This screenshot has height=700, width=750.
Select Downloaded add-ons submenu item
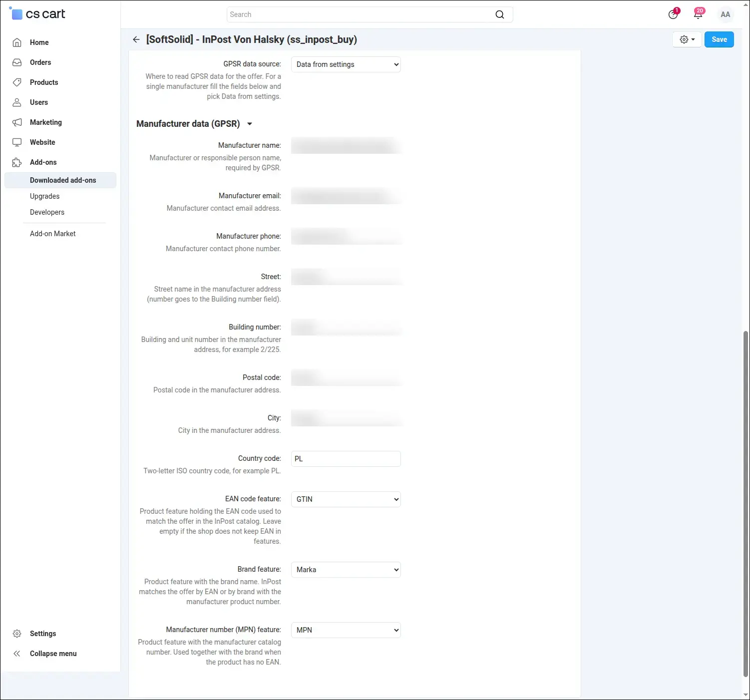click(x=60, y=180)
